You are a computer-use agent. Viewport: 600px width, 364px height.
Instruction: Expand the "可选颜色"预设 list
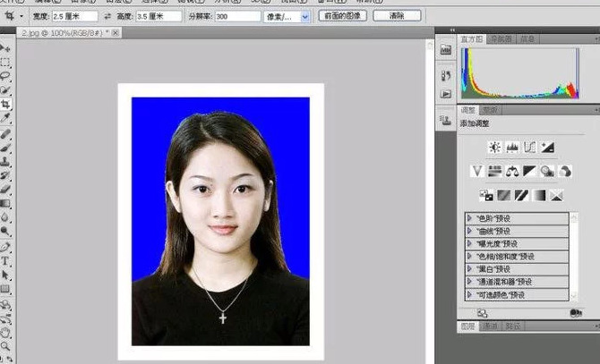pos(469,295)
